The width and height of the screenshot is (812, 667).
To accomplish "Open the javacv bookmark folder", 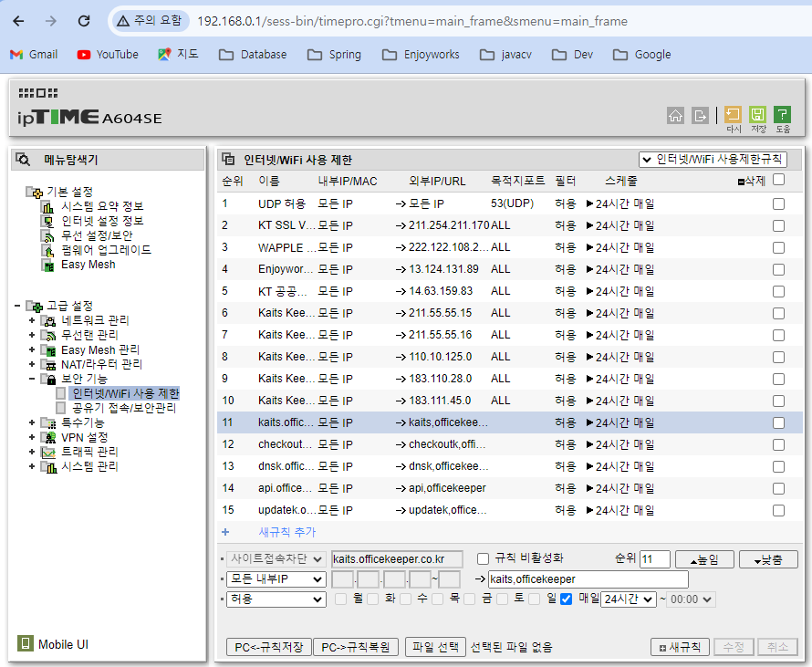I will (506, 55).
